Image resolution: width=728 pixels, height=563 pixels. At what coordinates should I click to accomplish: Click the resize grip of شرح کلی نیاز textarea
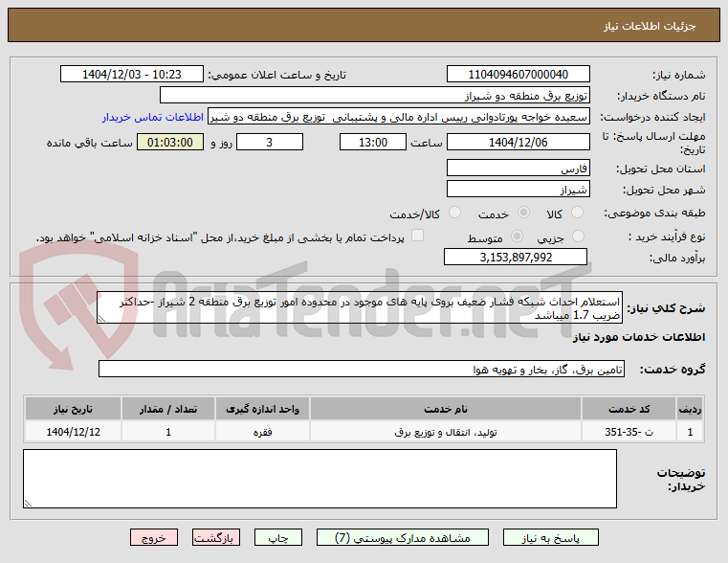101,318
